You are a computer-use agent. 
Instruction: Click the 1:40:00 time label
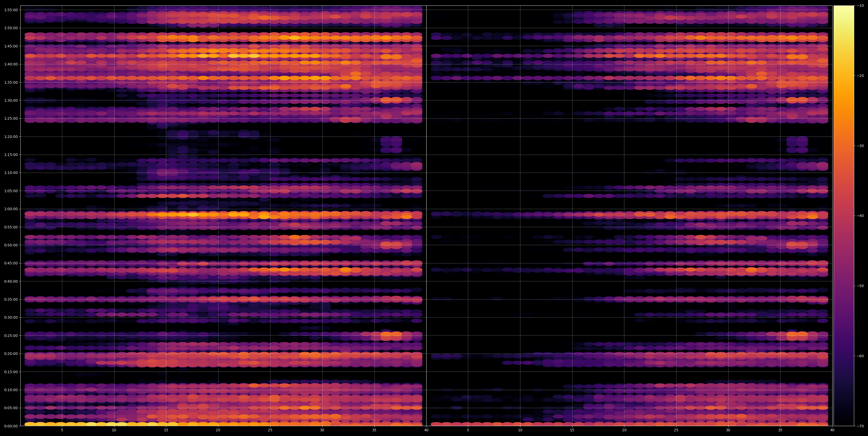click(x=11, y=64)
